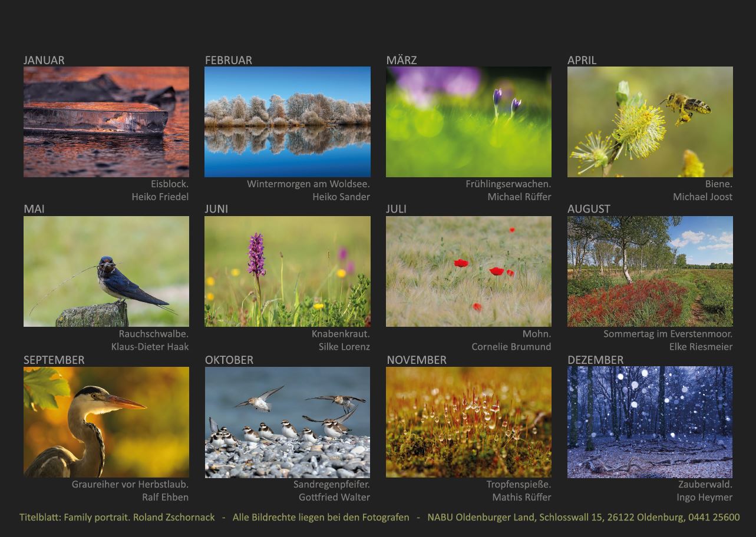
Task: Click 'Titelblatt: Family portrait. Roland Zschornack' footer
Action: pyautogui.click(x=117, y=518)
